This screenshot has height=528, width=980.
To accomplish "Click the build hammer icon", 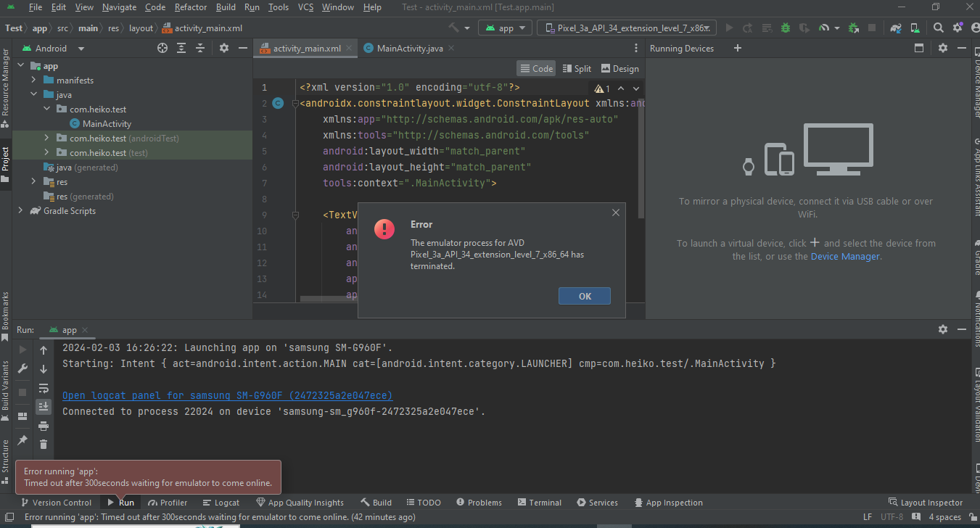I will pos(454,28).
